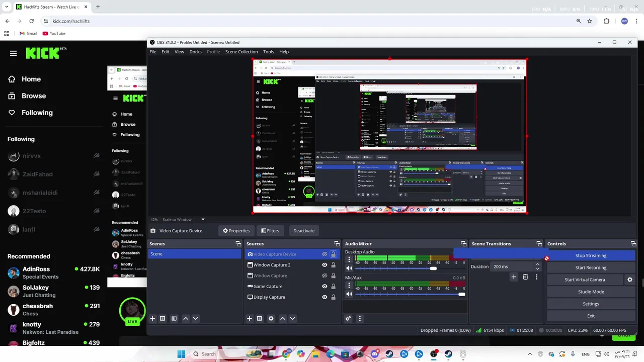This screenshot has width=644, height=362.
Task: Lock the Game Capture source
Action: [333, 287]
